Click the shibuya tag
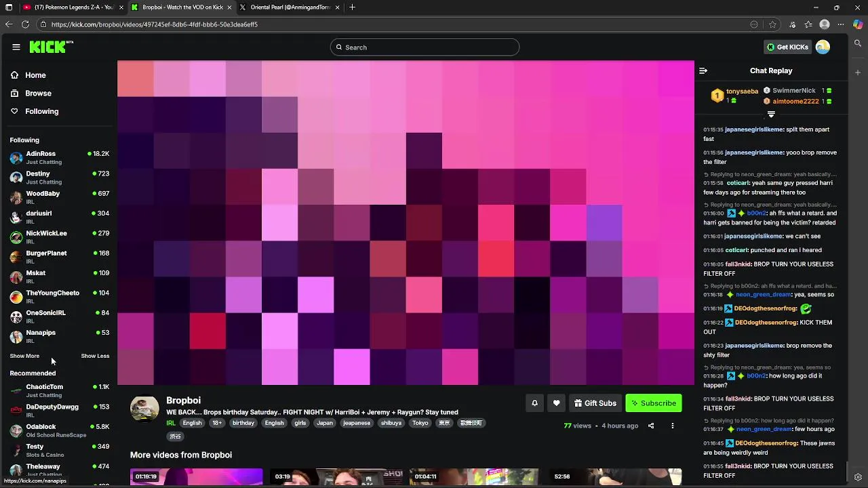This screenshot has width=868, height=488. (x=391, y=423)
